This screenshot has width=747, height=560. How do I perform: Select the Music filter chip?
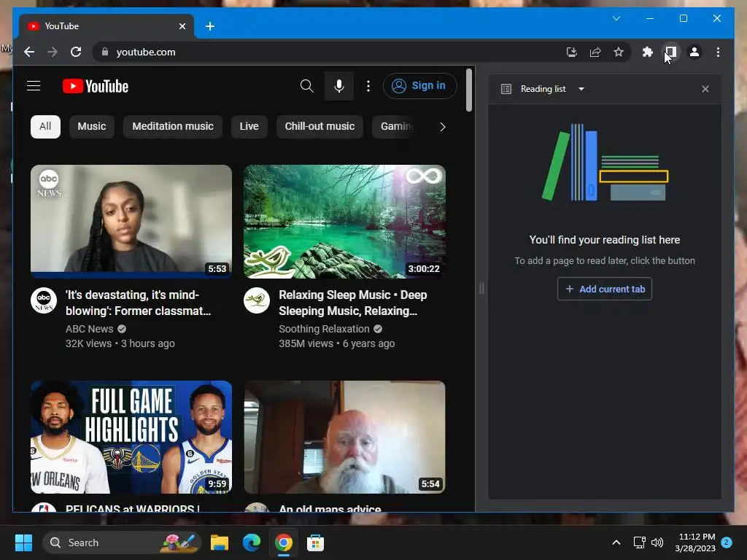pos(91,127)
